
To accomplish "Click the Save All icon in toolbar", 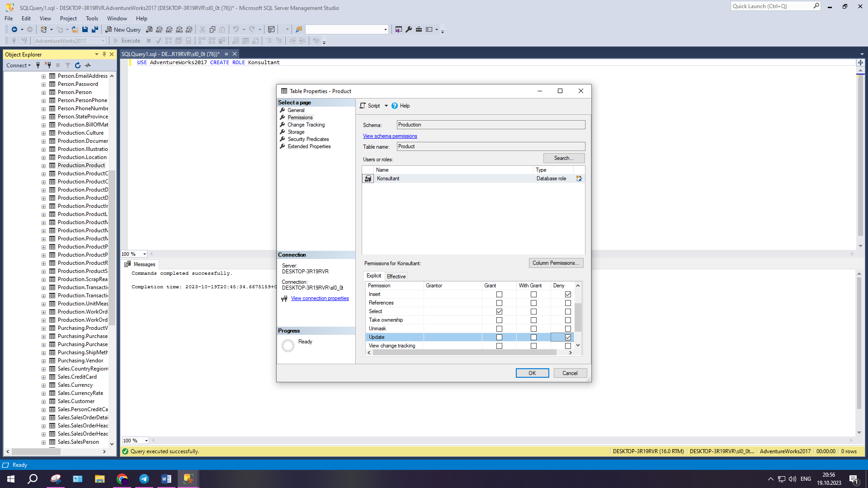I will pyautogui.click(x=95, y=29).
